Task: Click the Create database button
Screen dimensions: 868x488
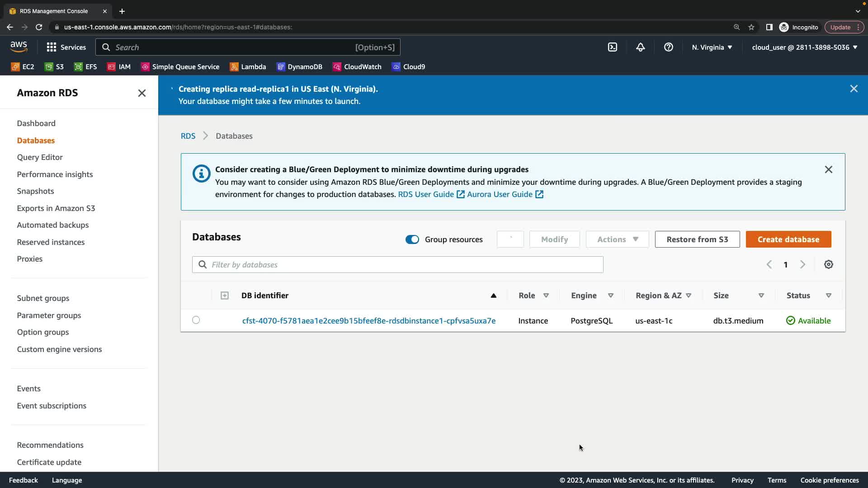Action: [788, 239]
